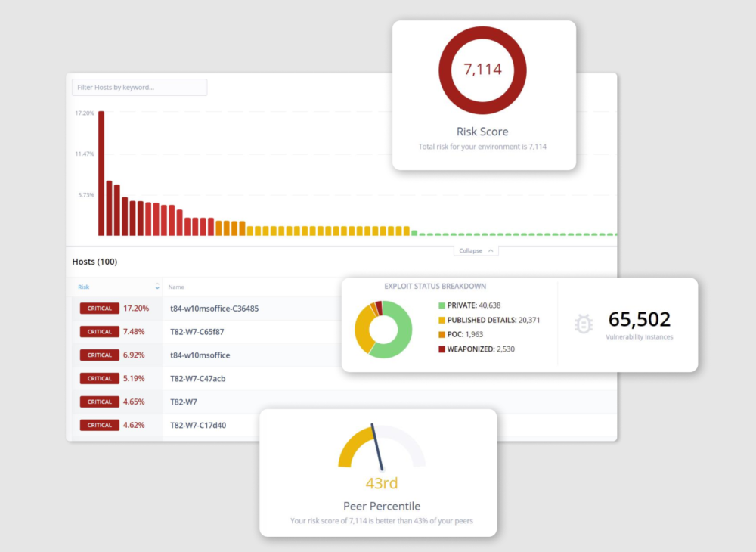The width and height of the screenshot is (756, 552).
Task: Click the Hosts (100) heading
Action: [x=94, y=262]
